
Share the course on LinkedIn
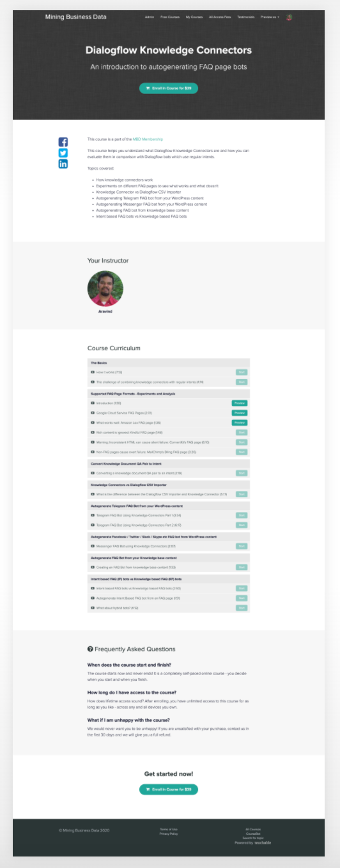click(x=63, y=164)
